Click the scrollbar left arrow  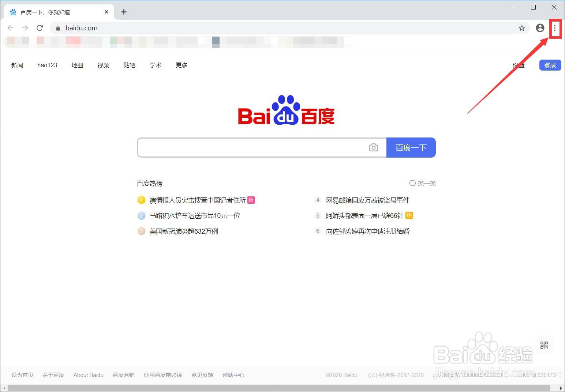[4, 388]
